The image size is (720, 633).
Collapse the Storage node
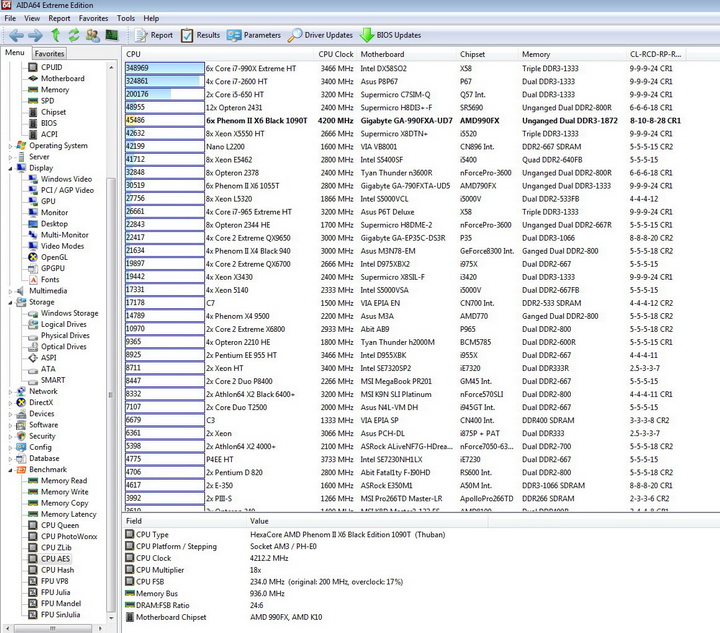(11, 302)
